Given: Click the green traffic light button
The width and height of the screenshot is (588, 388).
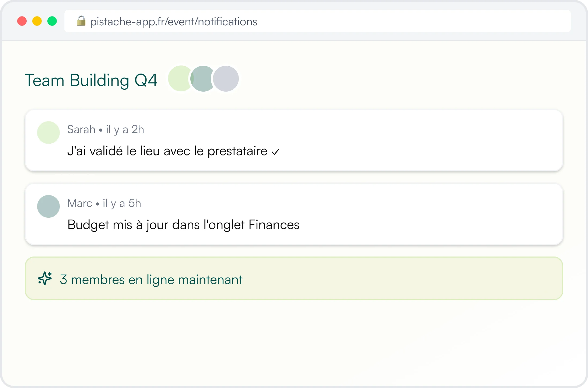Looking at the screenshot, I should (x=52, y=21).
